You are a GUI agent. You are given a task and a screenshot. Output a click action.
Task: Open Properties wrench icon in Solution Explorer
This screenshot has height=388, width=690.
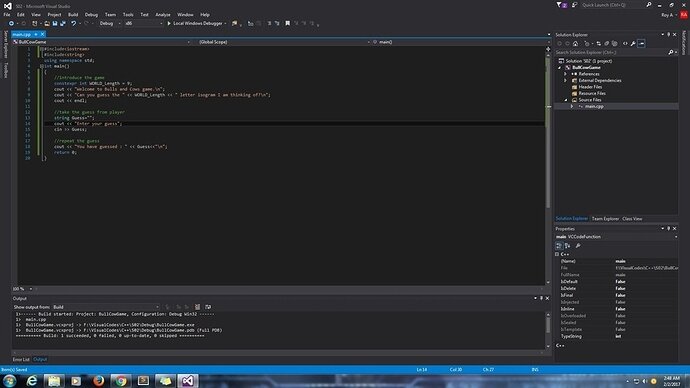point(633,44)
